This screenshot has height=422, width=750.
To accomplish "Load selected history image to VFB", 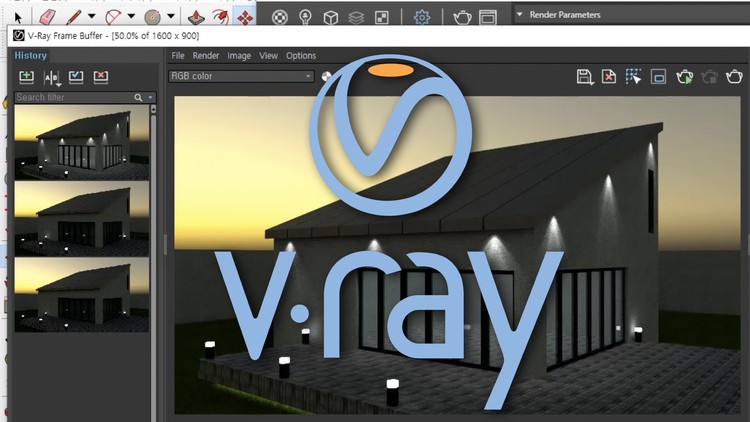I will pos(76,77).
